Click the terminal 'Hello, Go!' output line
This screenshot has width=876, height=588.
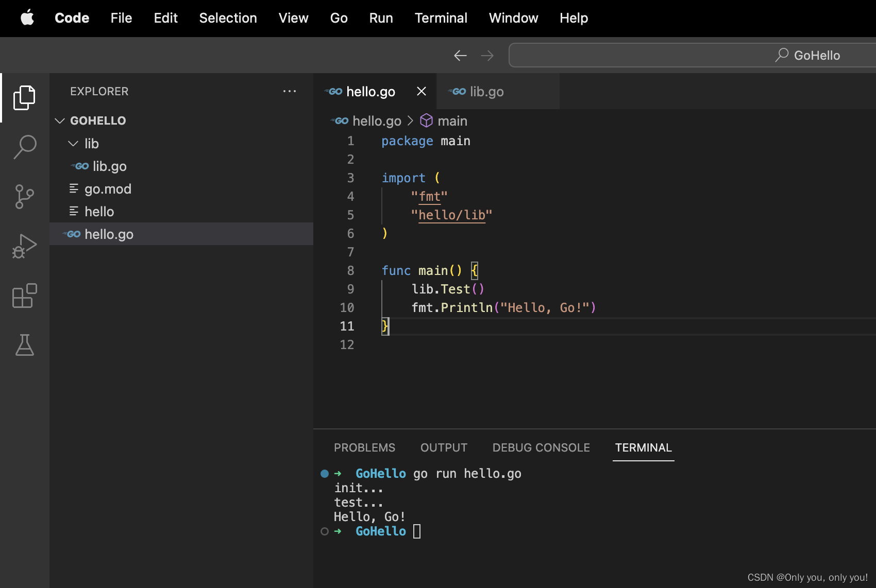[369, 516]
